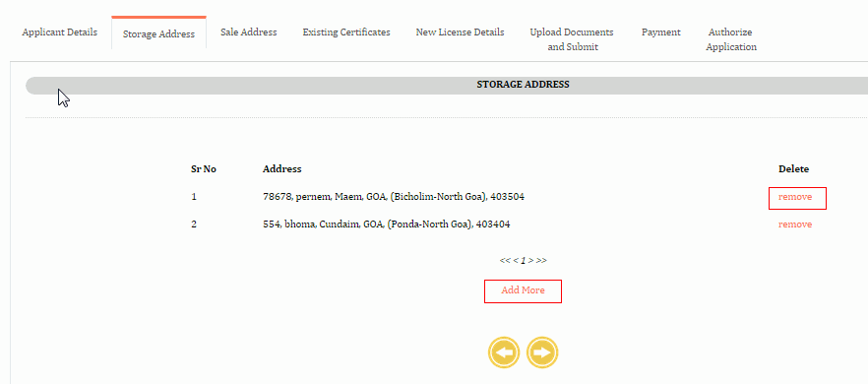Select the Storage Address tab
Image resolution: width=868 pixels, height=384 pixels.
point(158,33)
